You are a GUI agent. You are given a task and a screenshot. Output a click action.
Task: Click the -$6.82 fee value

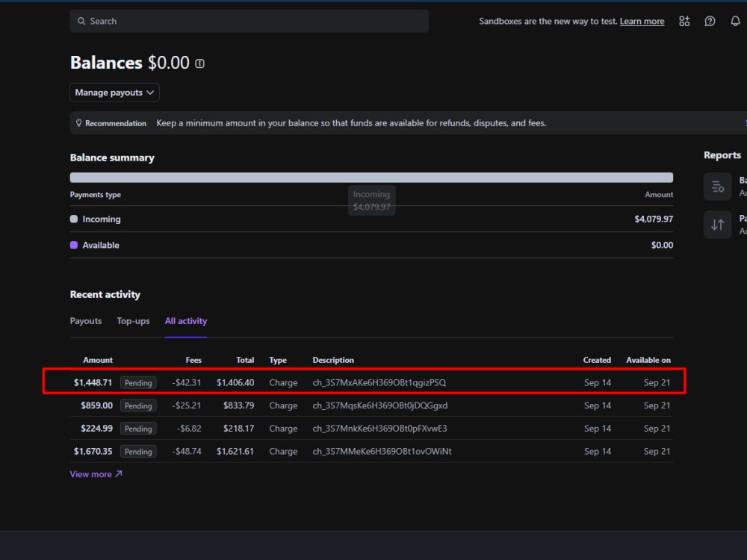(189, 429)
